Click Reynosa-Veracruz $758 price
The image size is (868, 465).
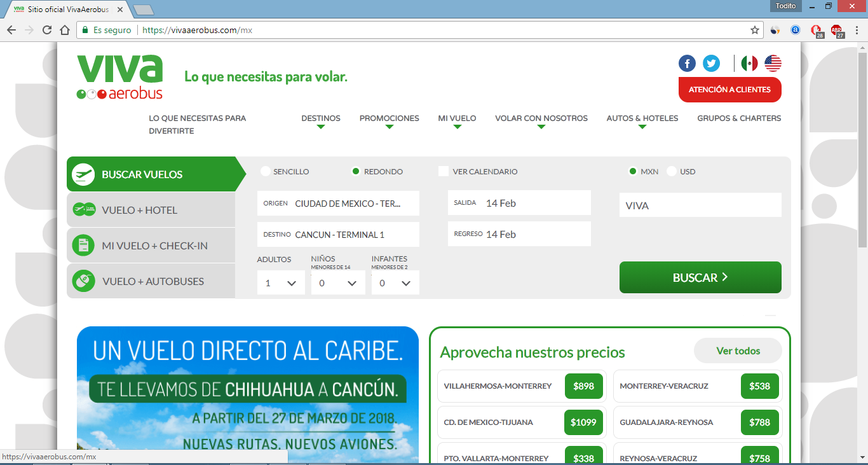pyautogui.click(x=760, y=456)
